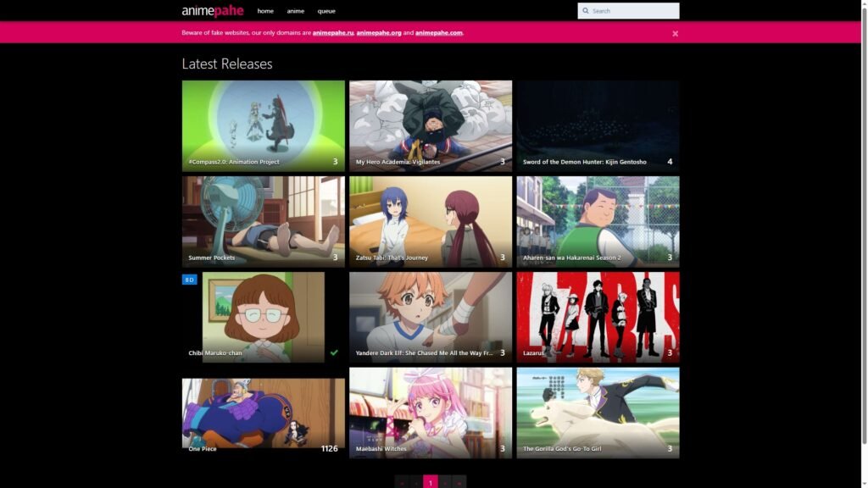Go to the queue page
Screen dimensions: 868x488
point(326,11)
